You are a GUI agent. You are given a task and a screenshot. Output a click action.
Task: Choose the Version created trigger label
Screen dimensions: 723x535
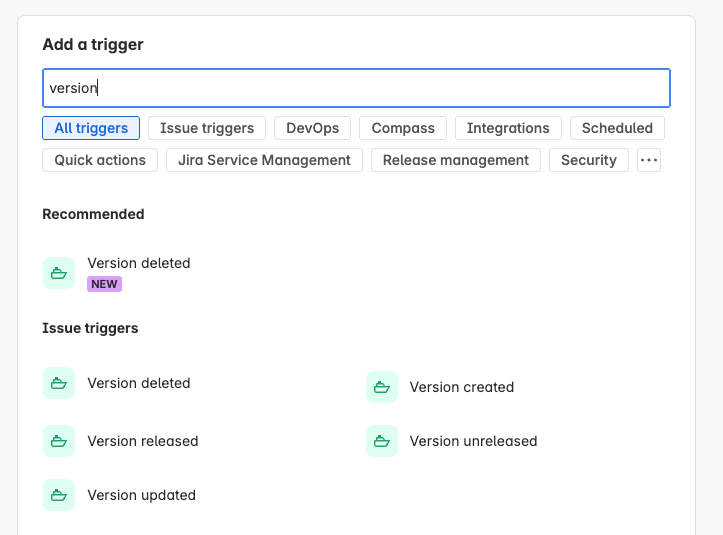tap(462, 387)
